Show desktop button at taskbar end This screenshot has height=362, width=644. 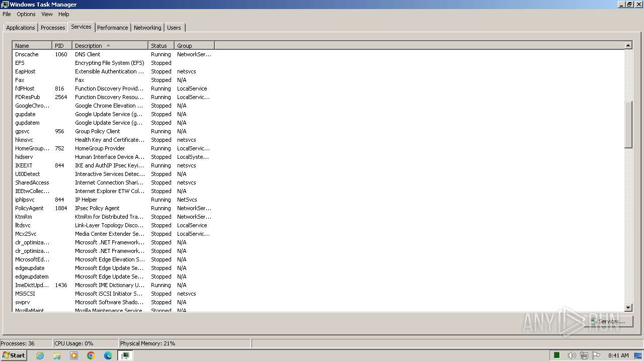638,355
